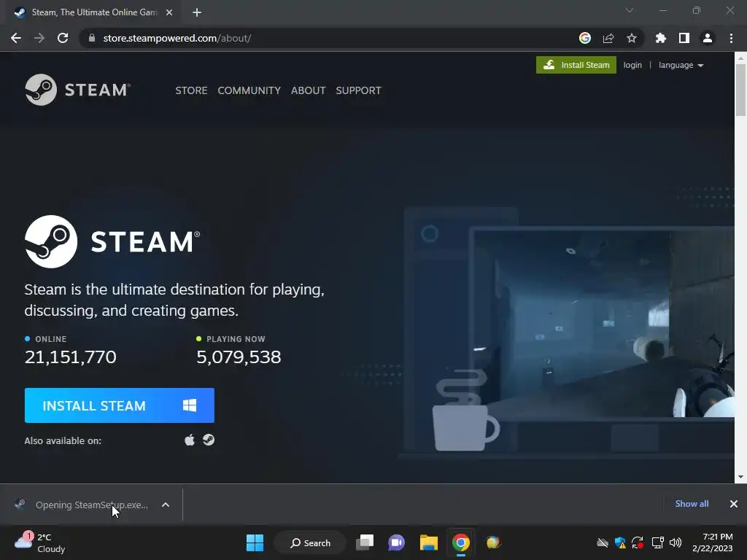The height and width of the screenshot is (560, 747).
Task: Go to the ABOUT page
Action: pos(309,90)
